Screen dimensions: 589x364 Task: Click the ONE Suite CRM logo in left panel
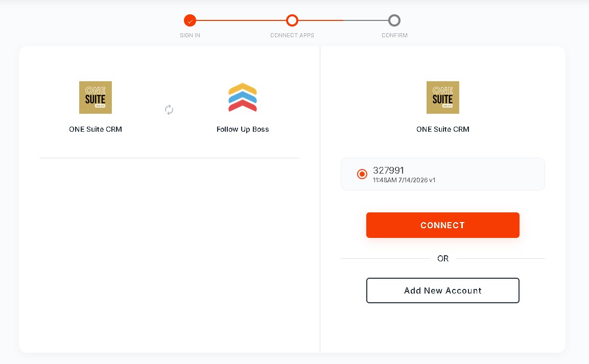click(x=96, y=98)
